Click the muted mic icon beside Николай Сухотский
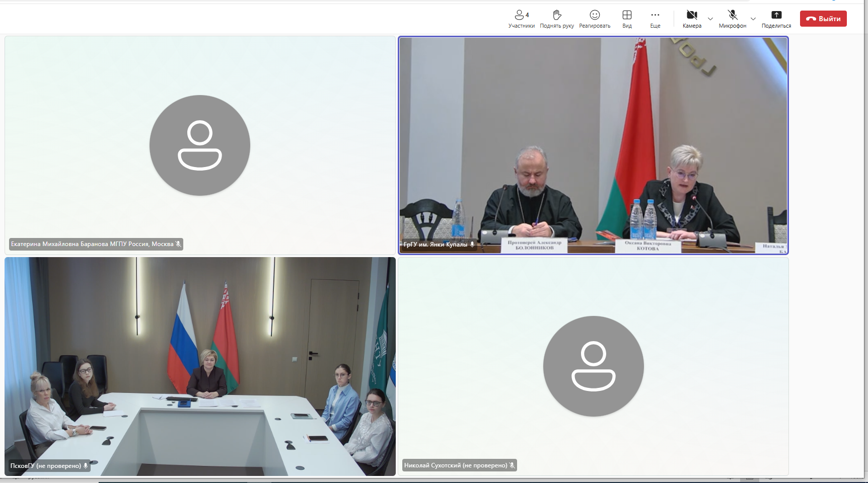This screenshot has width=868, height=483. 512,465
